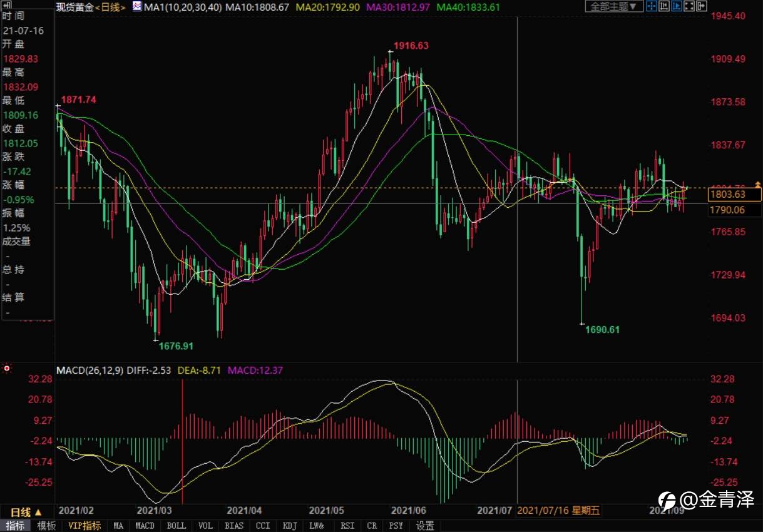Click the small arrow marker on the price axis

tap(758, 184)
